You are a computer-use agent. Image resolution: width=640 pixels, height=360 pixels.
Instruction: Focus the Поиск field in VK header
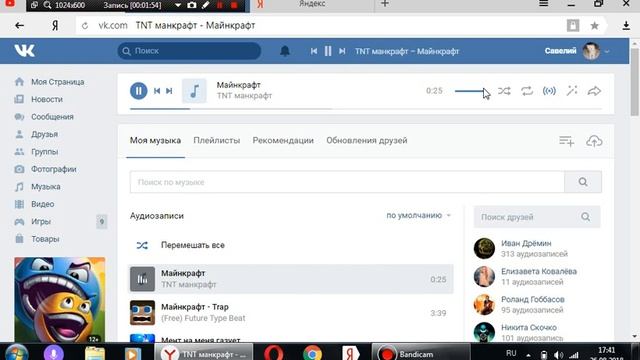coord(189,51)
